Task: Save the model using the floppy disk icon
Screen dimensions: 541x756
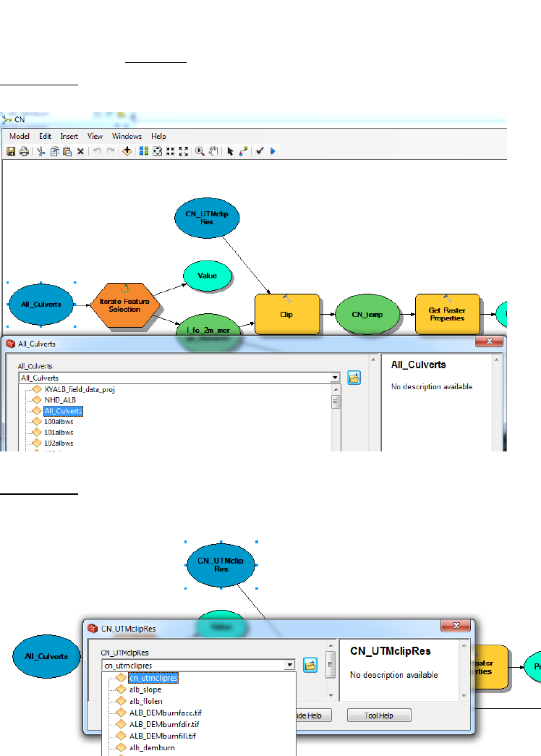Action: coord(11,151)
